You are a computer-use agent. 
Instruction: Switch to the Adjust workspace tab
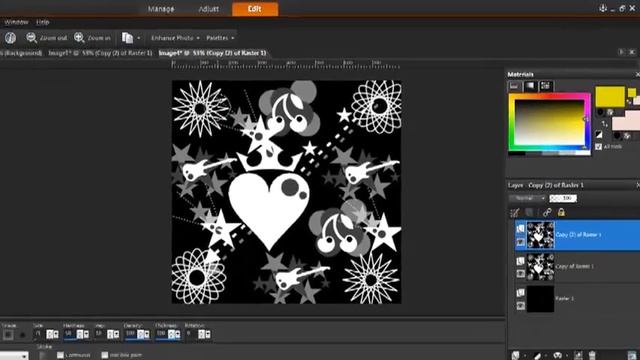[x=209, y=9]
